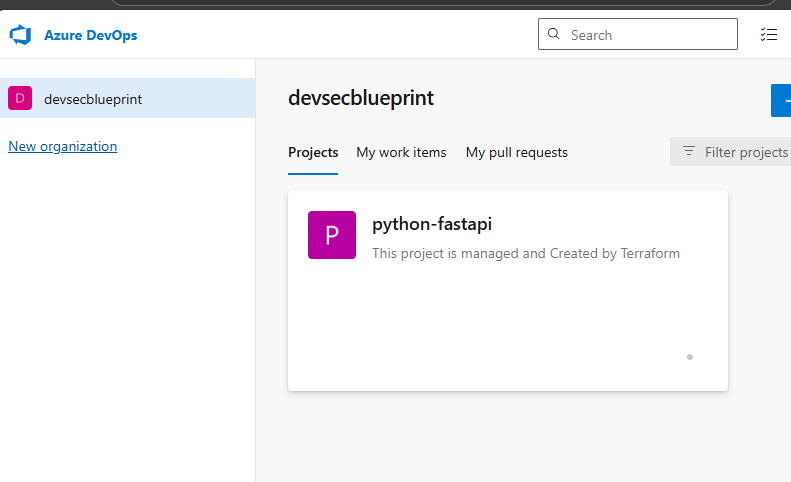This screenshot has width=791, height=482.
Task: Click the devsecblueprint page heading
Action: (x=360, y=98)
